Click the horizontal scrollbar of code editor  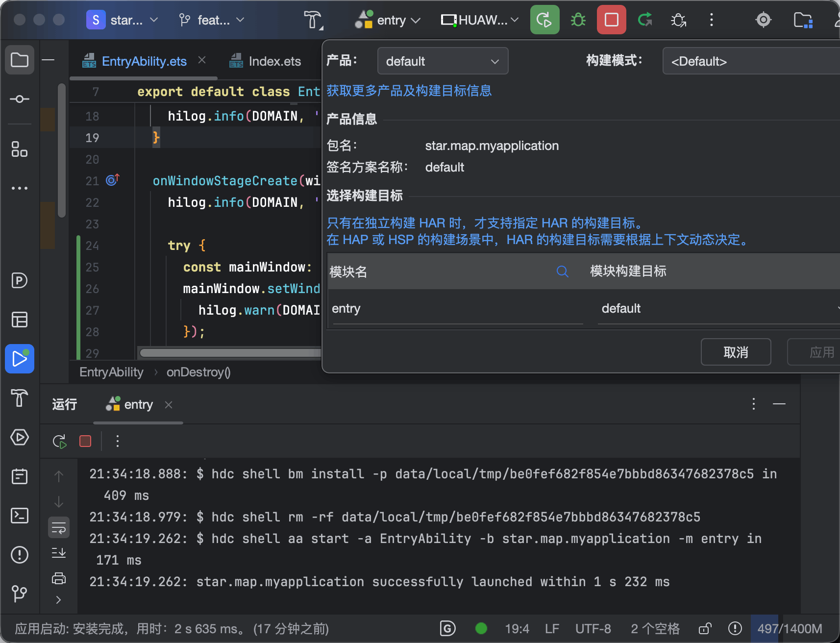pyautogui.click(x=230, y=353)
